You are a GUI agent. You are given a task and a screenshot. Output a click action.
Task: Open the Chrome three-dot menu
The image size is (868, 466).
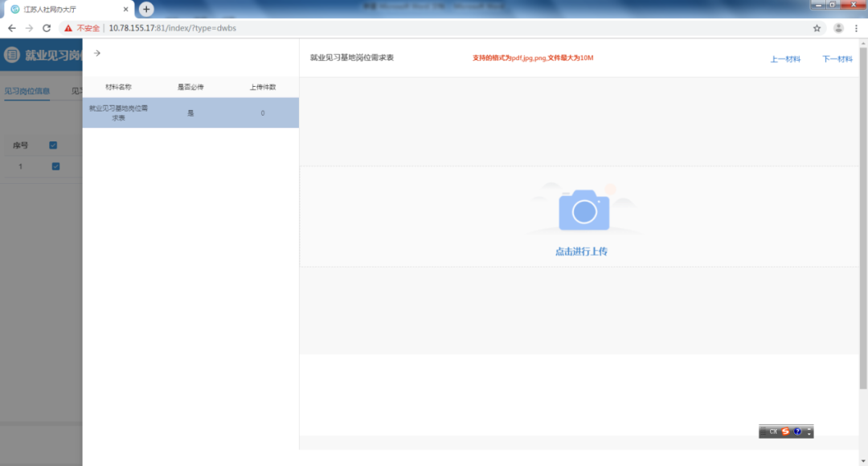click(856, 28)
